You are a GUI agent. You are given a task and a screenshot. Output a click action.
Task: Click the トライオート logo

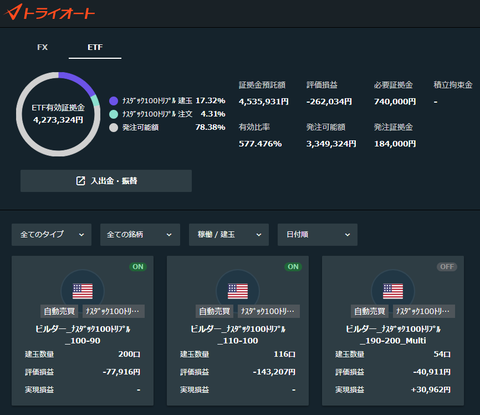tap(50, 12)
